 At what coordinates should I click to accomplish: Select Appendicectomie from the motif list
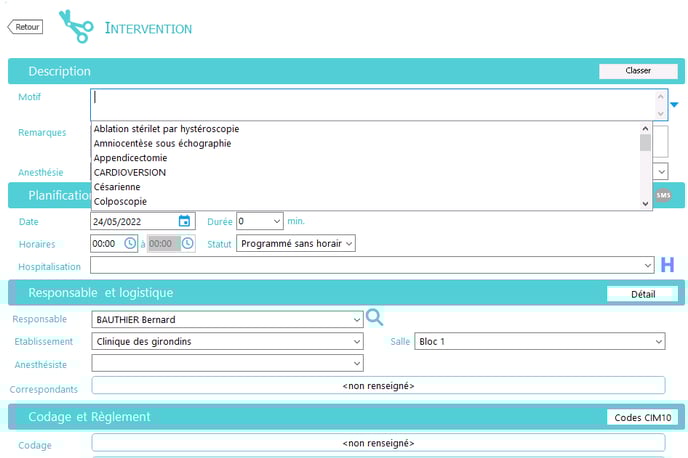click(x=130, y=158)
